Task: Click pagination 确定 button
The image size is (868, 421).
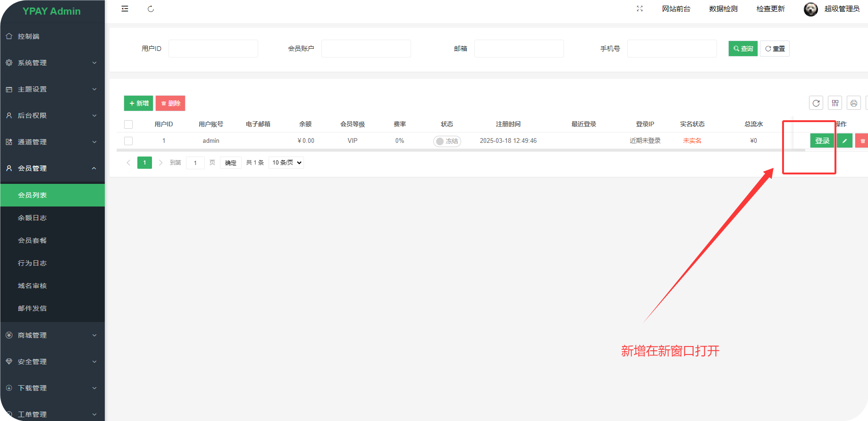Action: tap(231, 163)
